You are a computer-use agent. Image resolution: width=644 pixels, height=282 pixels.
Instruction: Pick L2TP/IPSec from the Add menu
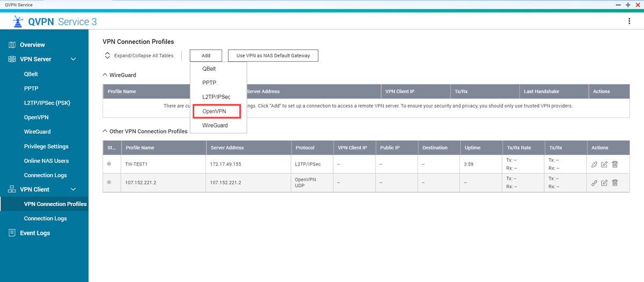click(216, 97)
